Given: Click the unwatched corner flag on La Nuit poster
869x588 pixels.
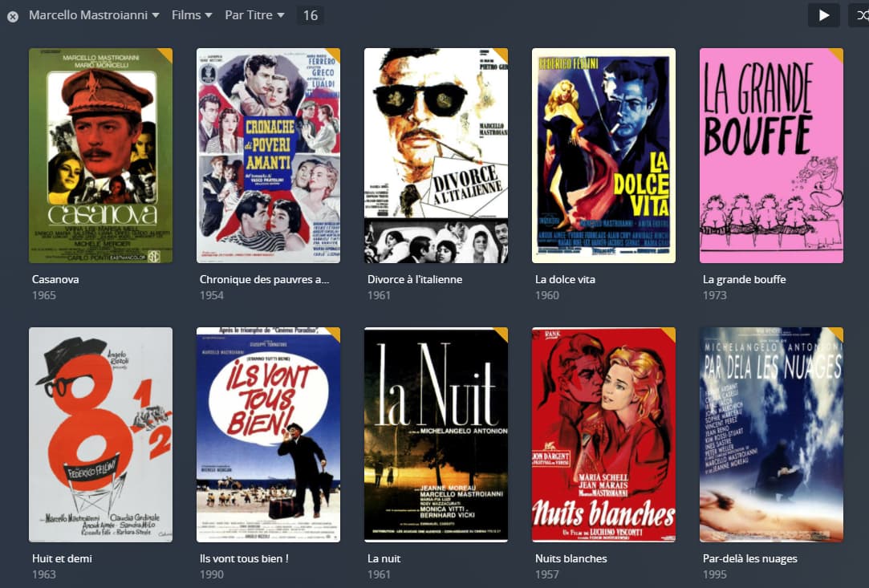Looking at the screenshot, I should tap(502, 333).
